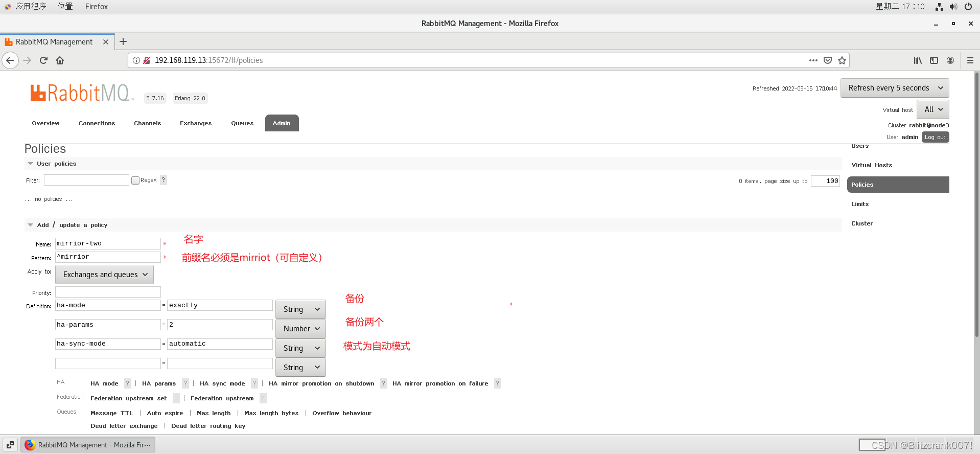The width and height of the screenshot is (980, 454).
Task: Open the 位置 menu in top panel
Action: coord(65,7)
